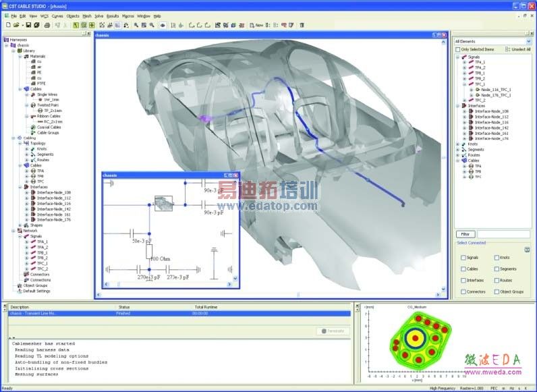Click small icon above Select Connected checkboxes
Screen dimensions: 537x392
click(527, 250)
